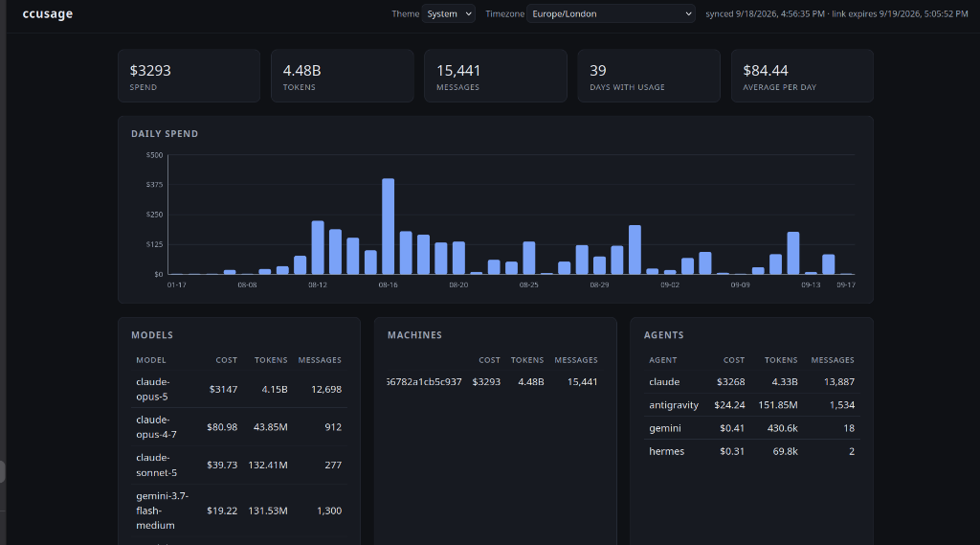The height and width of the screenshot is (545, 980).
Task: Click the Agents panel heading
Action: [x=664, y=335]
